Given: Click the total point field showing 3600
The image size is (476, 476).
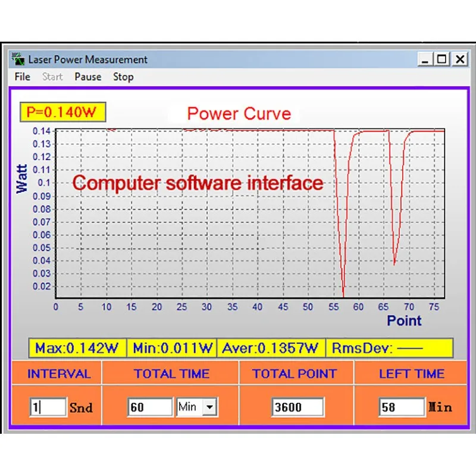Looking at the screenshot, I should click(x=297, y=407).
